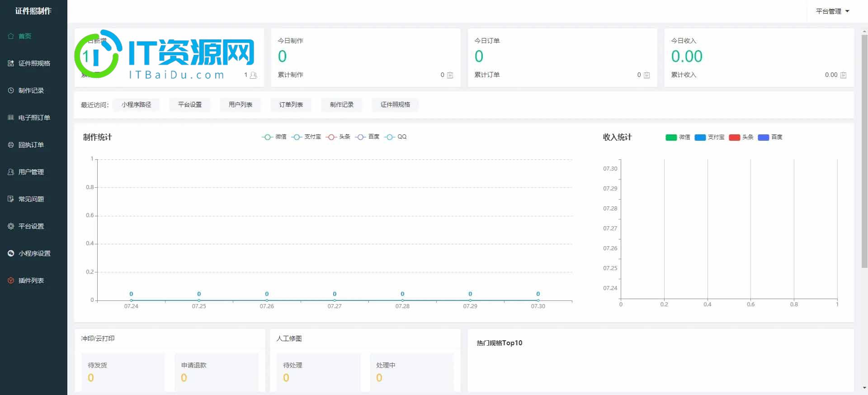Click the 07.30 data point on chart

coord(538,300)
